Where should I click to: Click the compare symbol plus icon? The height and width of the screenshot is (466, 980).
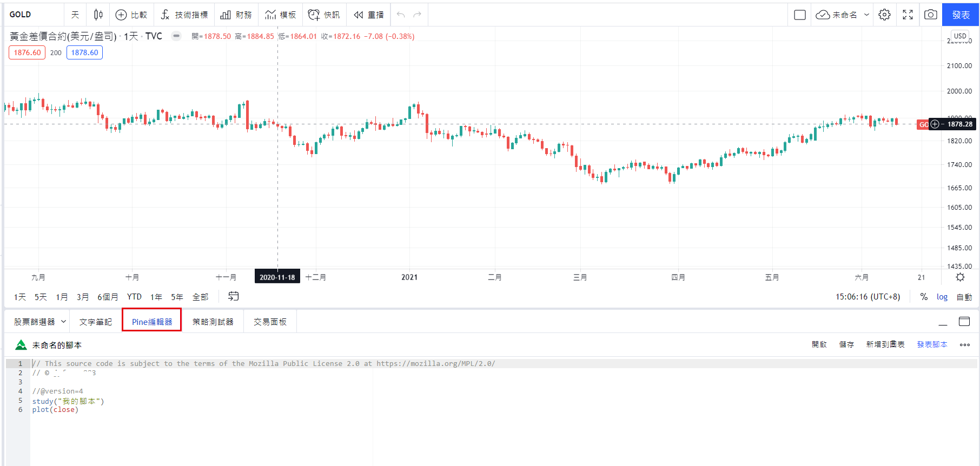(121, 15)
